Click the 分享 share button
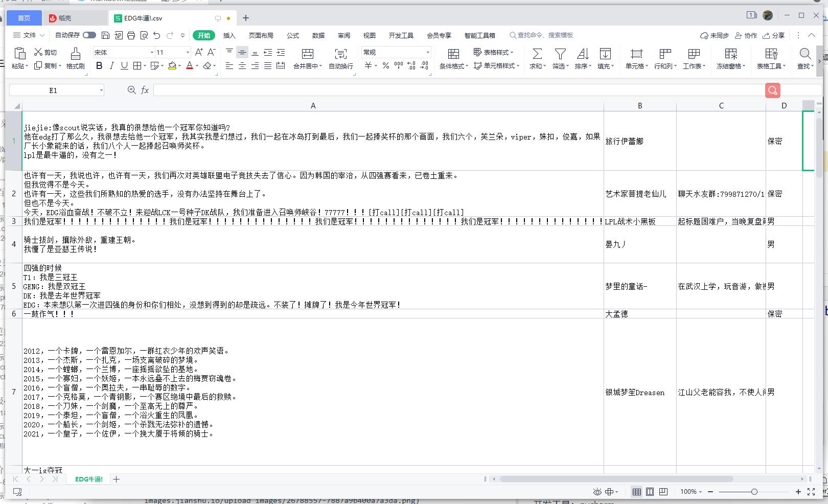The height and width of the screenshot is (504, 828). tap(773, 35)
